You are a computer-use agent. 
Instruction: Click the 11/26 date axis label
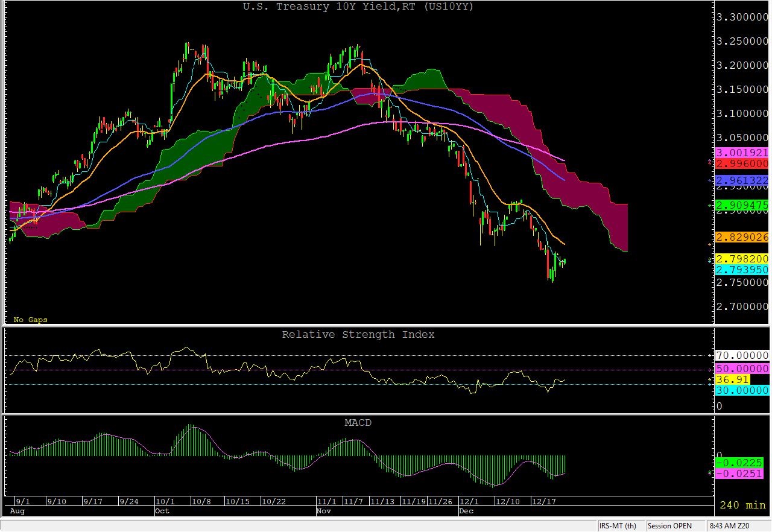[x=440, y=502]
